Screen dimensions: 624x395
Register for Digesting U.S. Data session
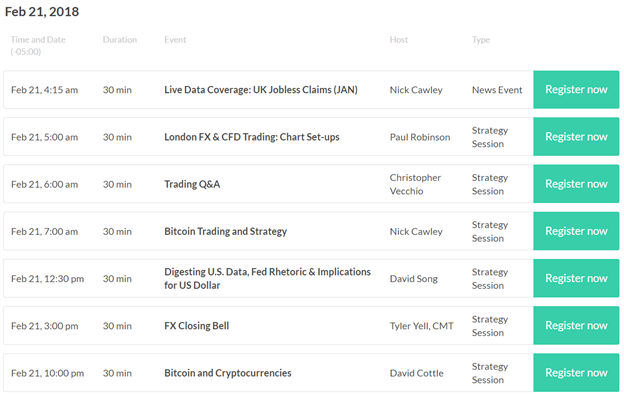[x=576, y=278]
